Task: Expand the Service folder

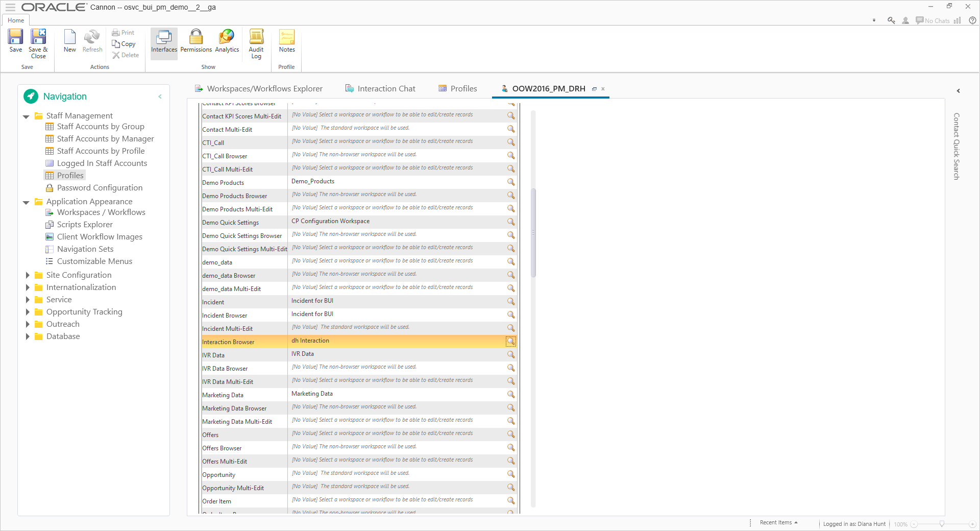Action: (x=28, y=300)
